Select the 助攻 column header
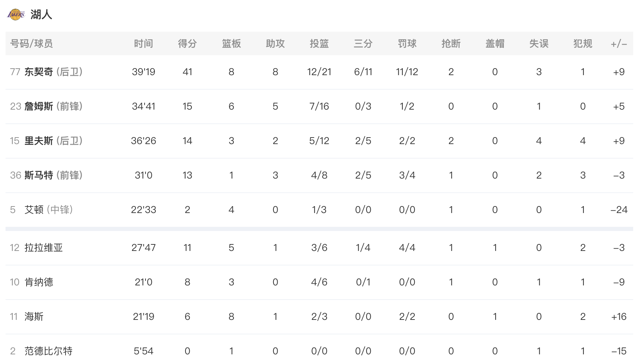The width and height of the screenshot is (638, 364). click(x=275, y=43)
